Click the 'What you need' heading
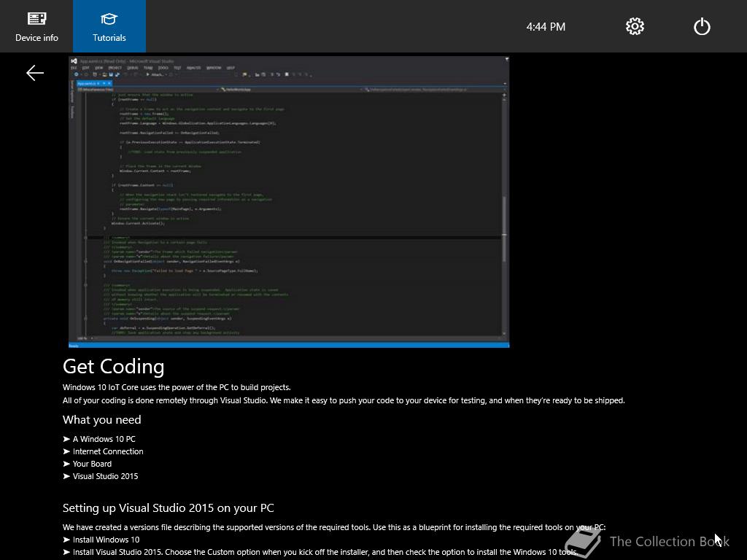The image size is (747, 560). click(102, 419)
